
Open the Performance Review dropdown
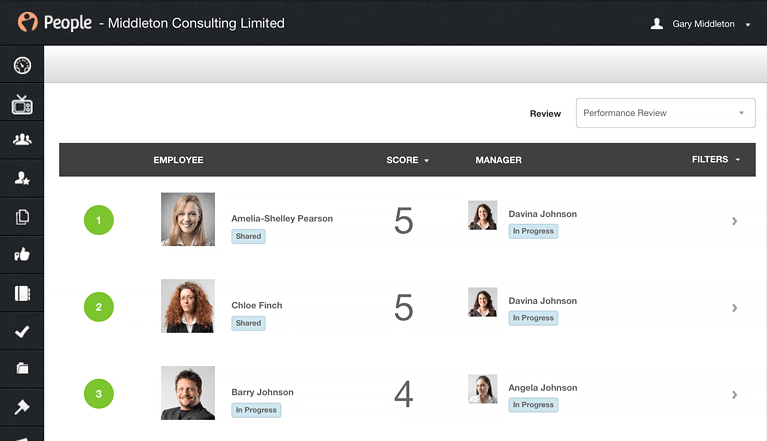[x=665, y=113]
